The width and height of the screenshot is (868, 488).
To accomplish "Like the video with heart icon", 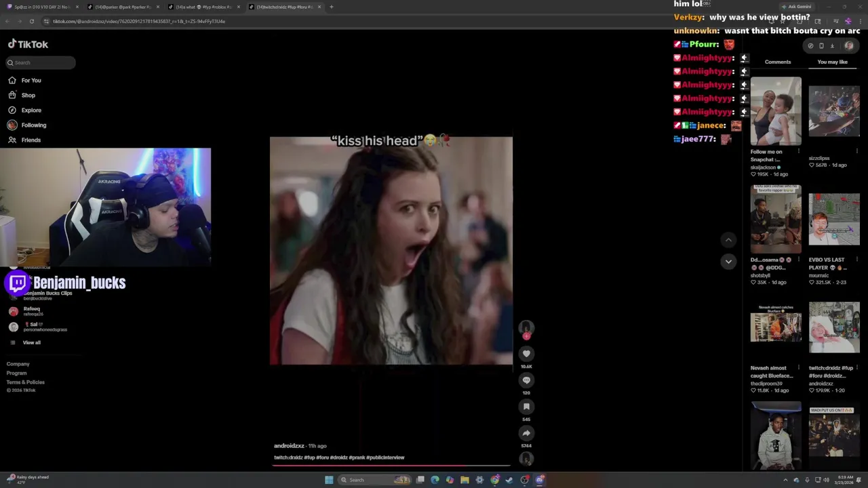I will coord(526,353).
